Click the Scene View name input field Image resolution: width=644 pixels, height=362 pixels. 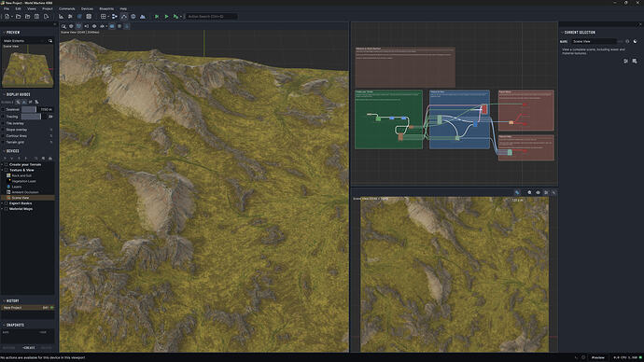pos(594,41)
